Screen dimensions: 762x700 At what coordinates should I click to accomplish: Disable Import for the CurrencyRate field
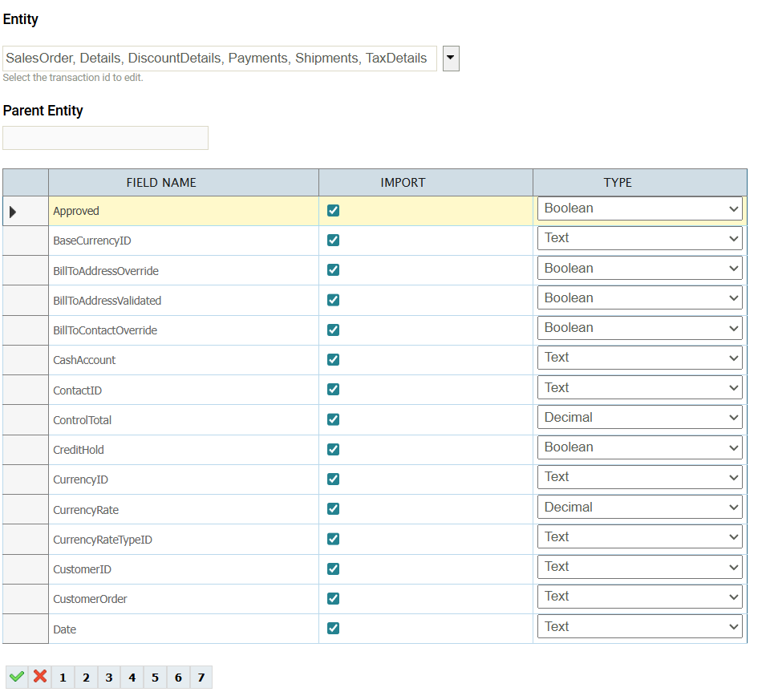coord(334,509)
